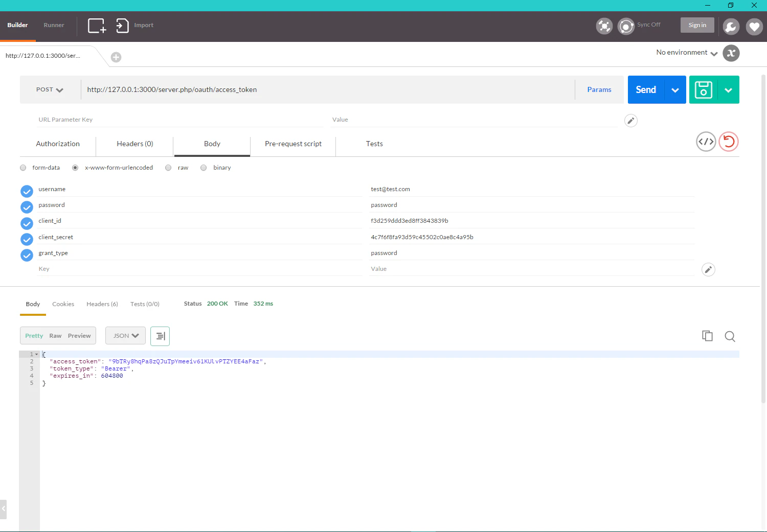Select the response Body tab
The height and width of the screenshot is (532, 767).
tap(33, 304)
